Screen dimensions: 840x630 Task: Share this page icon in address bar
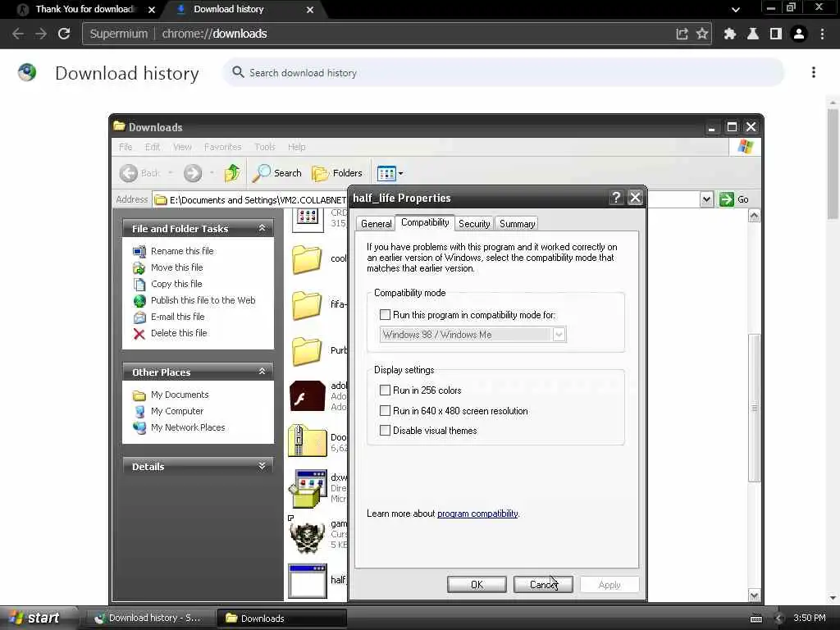tap(682, 34)
